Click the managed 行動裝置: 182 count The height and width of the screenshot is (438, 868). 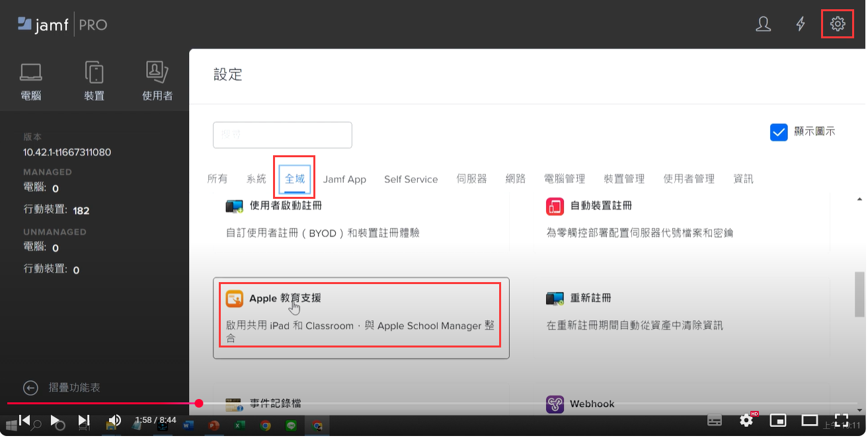pos(56,210)
